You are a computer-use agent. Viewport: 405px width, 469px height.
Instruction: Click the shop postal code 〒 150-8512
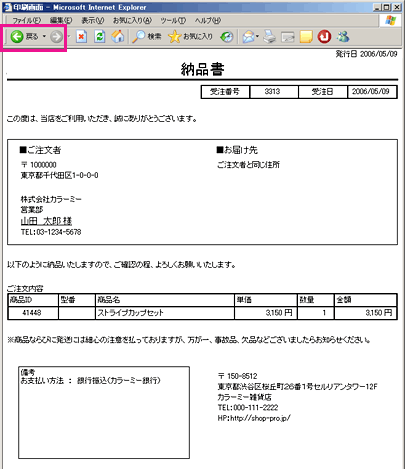pos(238,376)
